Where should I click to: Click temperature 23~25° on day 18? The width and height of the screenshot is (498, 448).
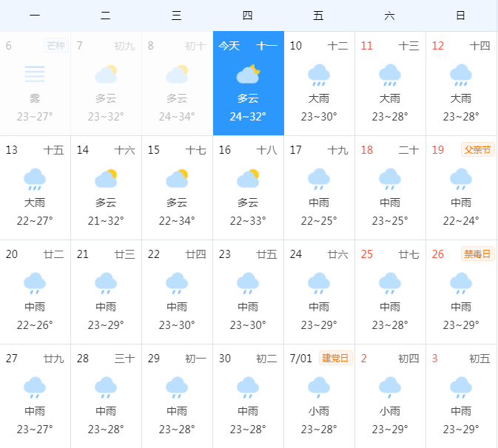[x=390, y=221]
